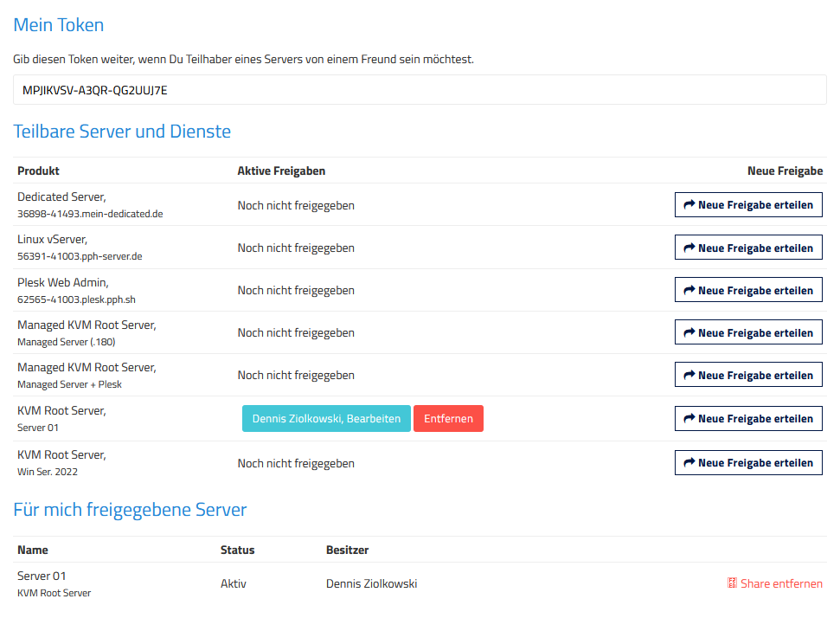Click share arrow icon for Win Ser. 2022
Image resolution: width=840 pixels, height=618 pixels.
[x=689, y=462]
